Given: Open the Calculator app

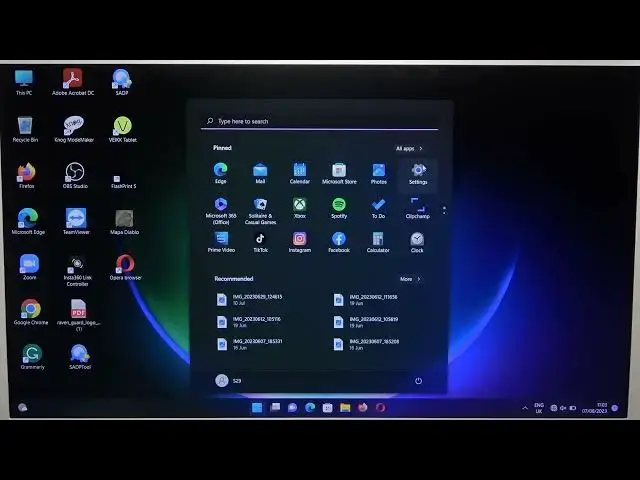Looking at the screenshot, I should click(378, 242).
